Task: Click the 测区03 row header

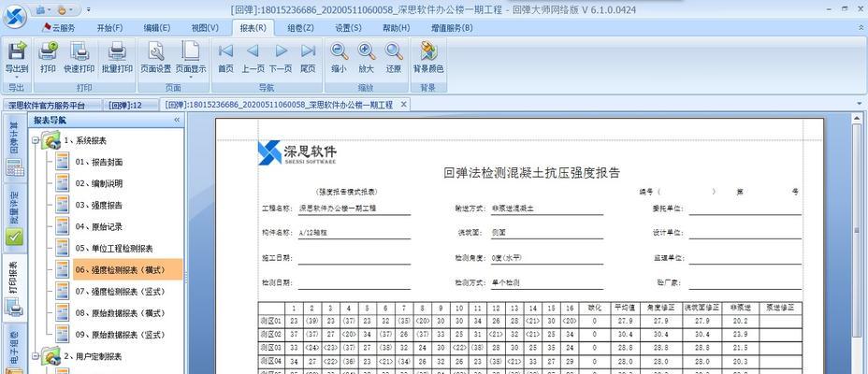Action: [x=271, y=348]
